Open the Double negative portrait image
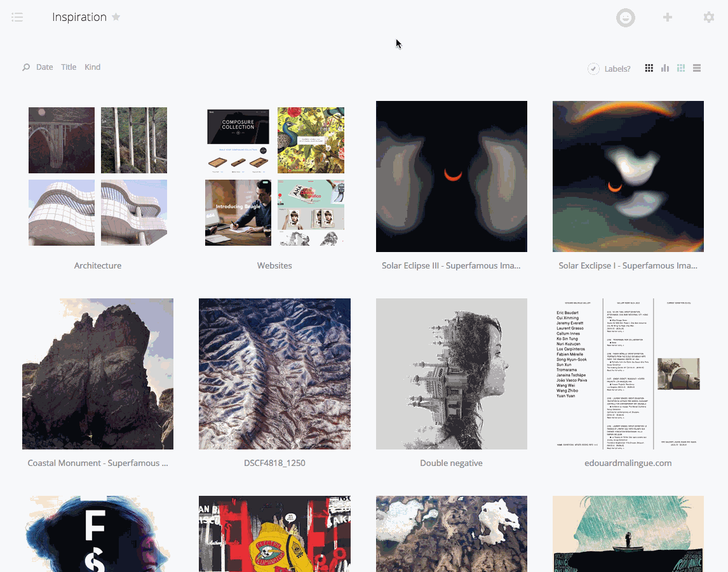 pyautogui.click(x=451, y=374)
